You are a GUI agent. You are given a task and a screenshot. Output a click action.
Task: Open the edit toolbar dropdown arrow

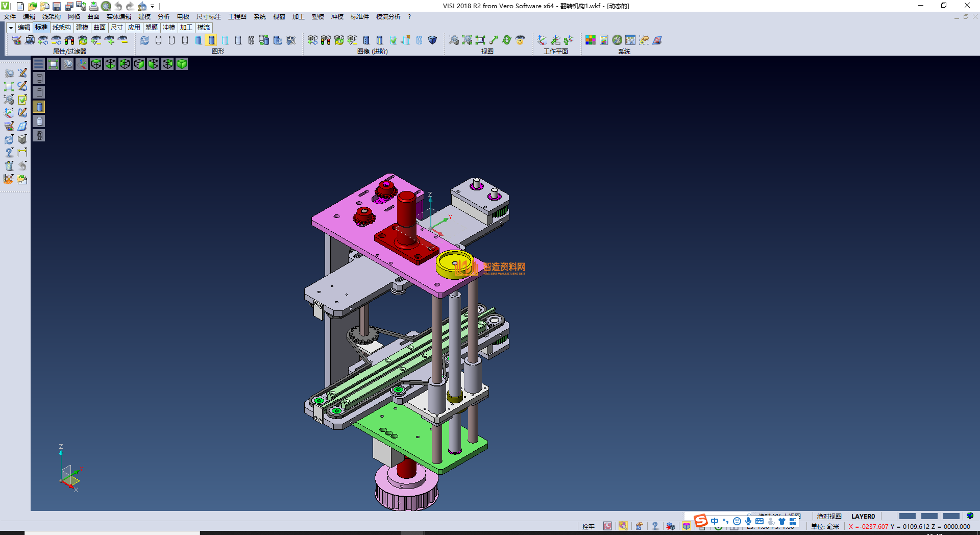click(10, 28)
